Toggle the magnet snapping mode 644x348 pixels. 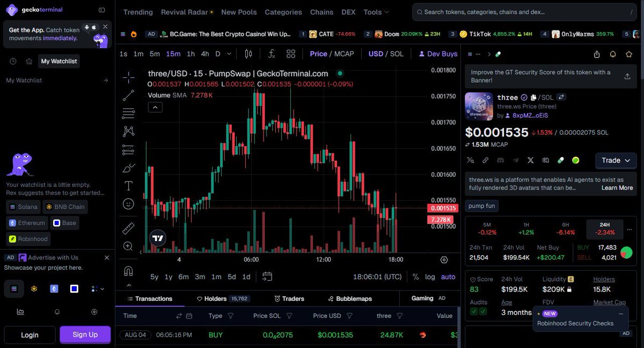click(128, 270)
